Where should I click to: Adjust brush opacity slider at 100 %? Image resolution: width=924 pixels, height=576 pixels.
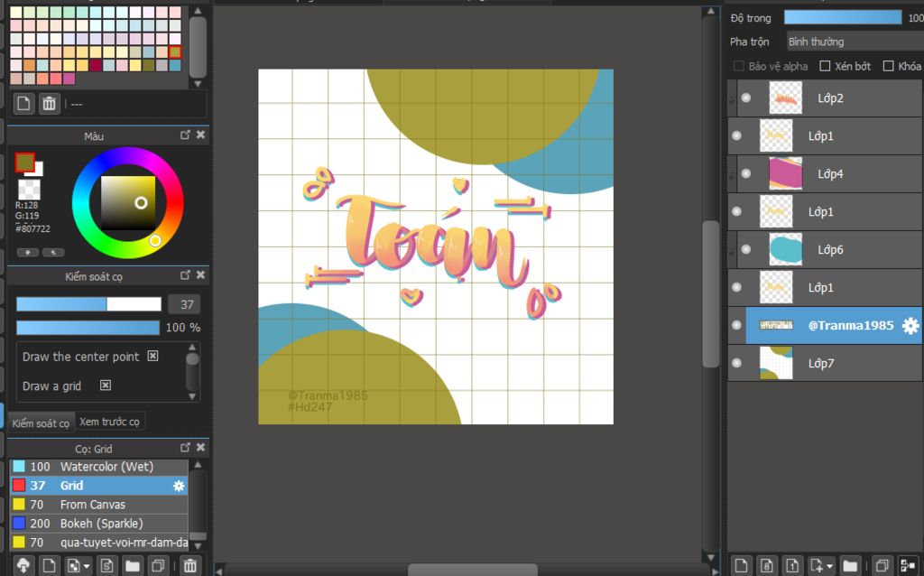point(88,328)
